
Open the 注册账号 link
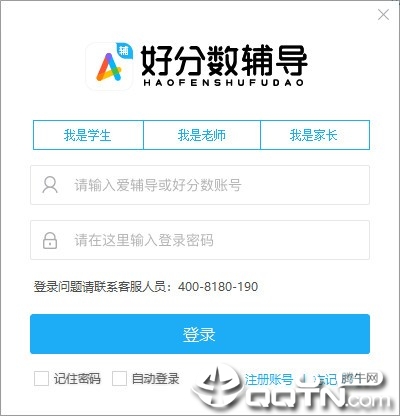pos(269,379)
